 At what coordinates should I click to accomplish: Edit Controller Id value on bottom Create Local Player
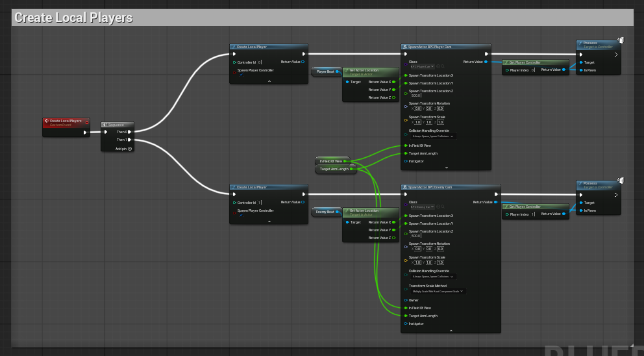[260, 203]
